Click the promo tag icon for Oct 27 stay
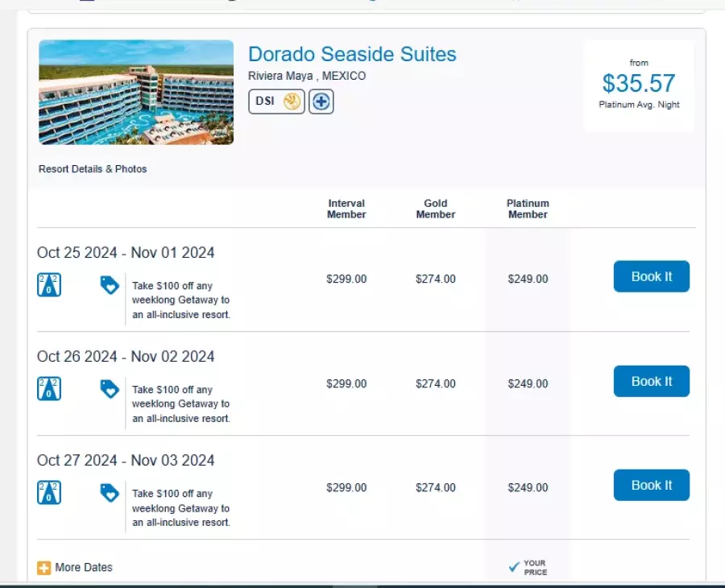The width and height of the screenshot is (725, 588). tap(110, 493)
